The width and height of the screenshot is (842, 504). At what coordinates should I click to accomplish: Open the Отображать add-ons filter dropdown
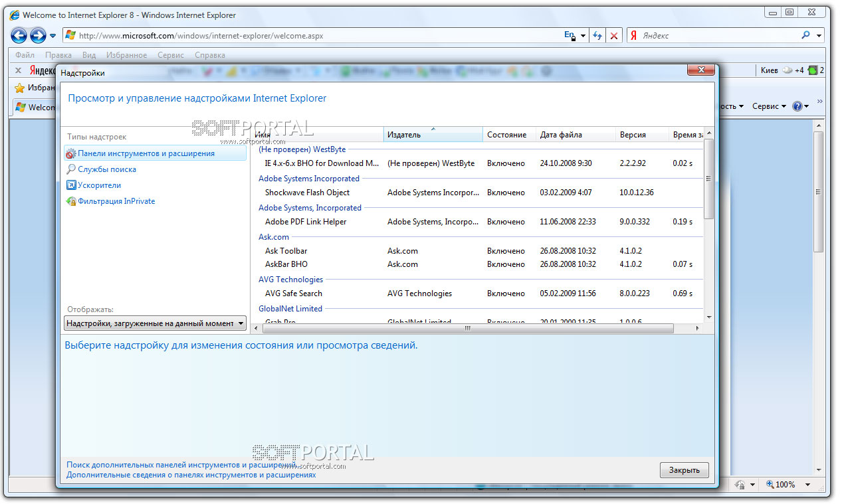point(156,323)
